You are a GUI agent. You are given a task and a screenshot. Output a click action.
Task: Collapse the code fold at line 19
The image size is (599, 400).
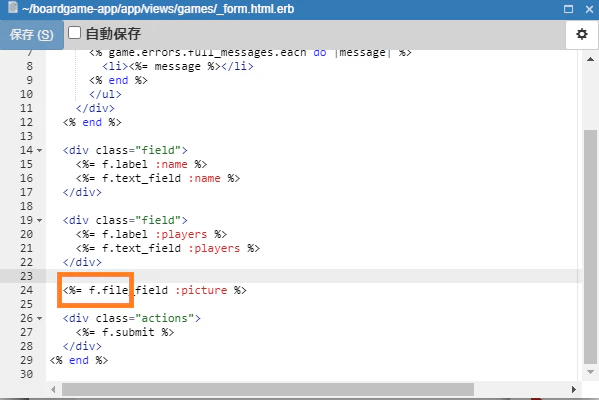click(40, 220)
